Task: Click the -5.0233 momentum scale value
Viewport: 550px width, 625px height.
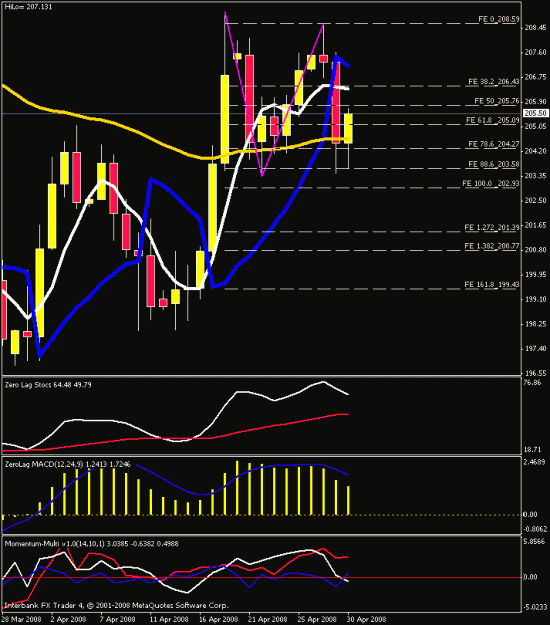Action: (535, 607)
